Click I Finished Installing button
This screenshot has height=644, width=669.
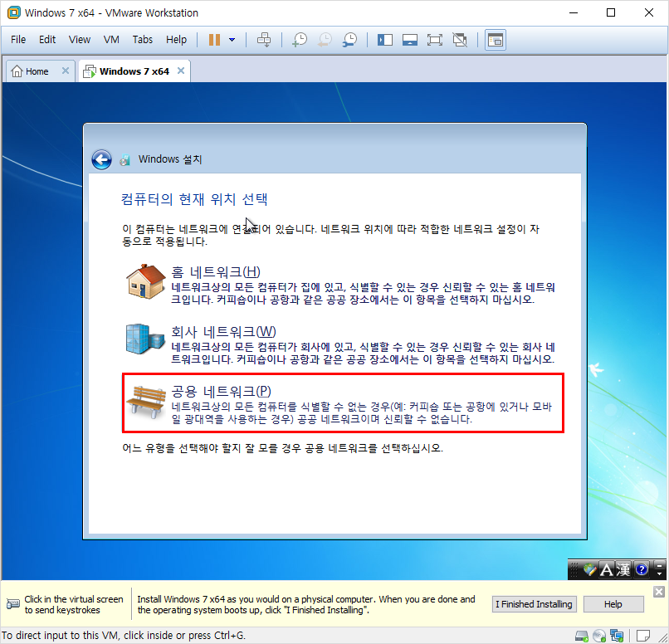(534, 604)
